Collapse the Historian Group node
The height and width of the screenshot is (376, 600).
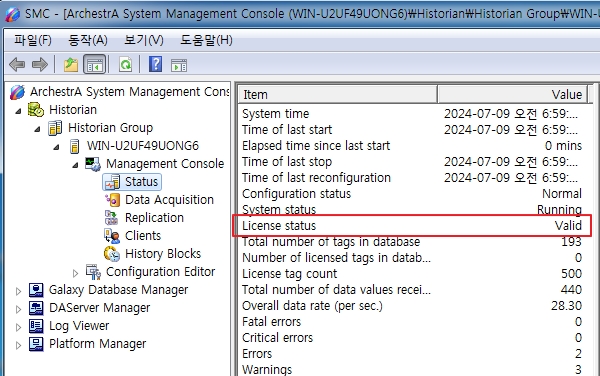click(x=37, y=129)
